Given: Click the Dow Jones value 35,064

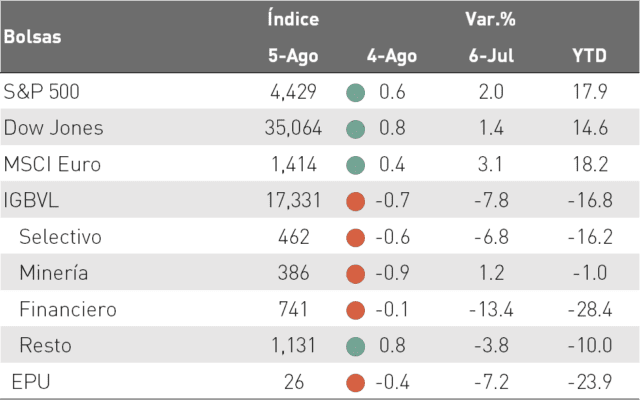Looking at the screenshot, I should click(x=293, y=128).
